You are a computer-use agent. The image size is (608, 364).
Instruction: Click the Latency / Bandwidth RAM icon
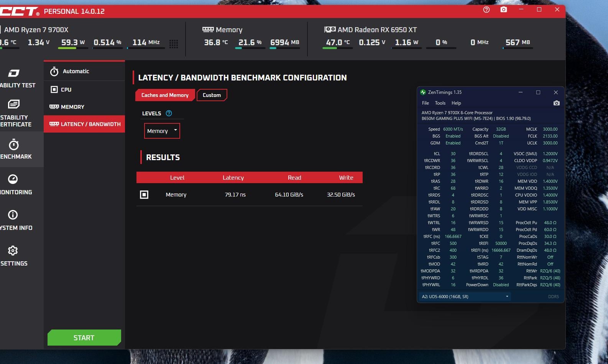click(x=54, y=124)
